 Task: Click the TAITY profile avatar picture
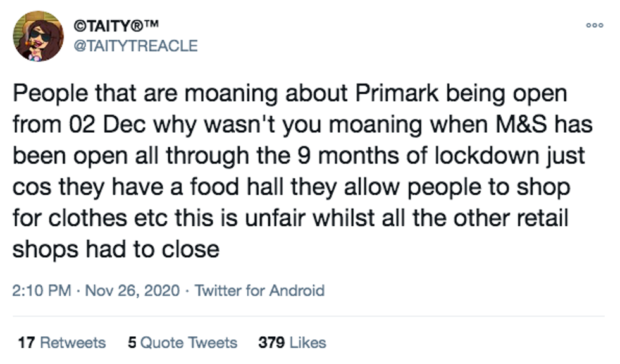click(39, 36)
